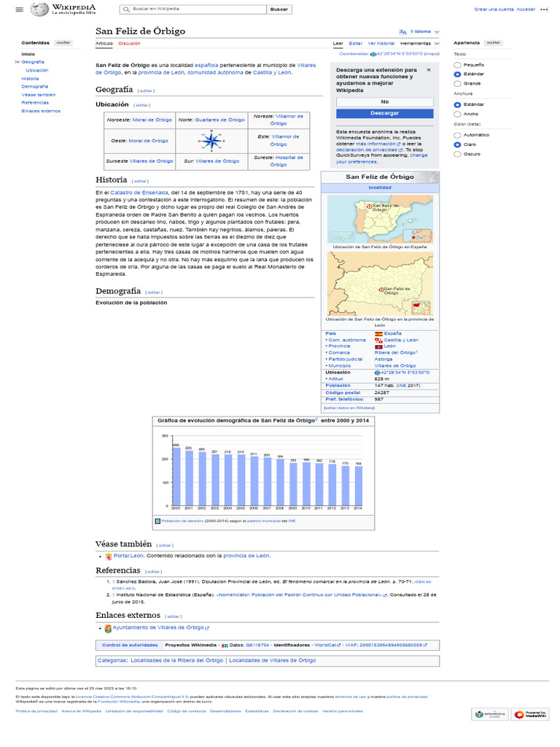Open the León province location map thumbnail
Image resolution: width=560 pixels, height=747 pixels.
click(380, 284)
